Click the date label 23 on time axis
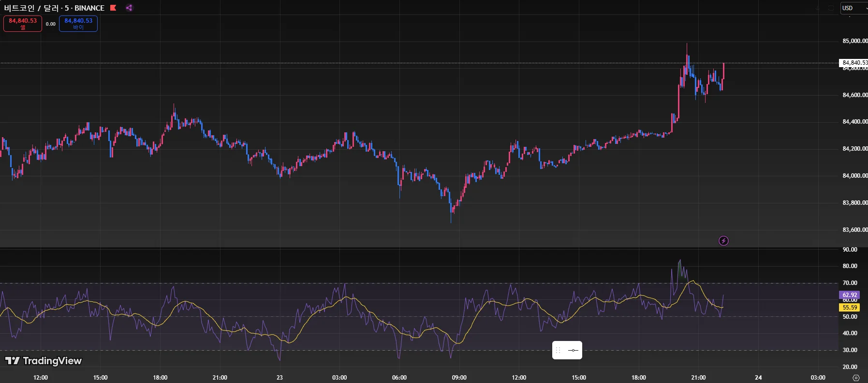The width and height of the screenshot is (868, 383). pos(280,378)
